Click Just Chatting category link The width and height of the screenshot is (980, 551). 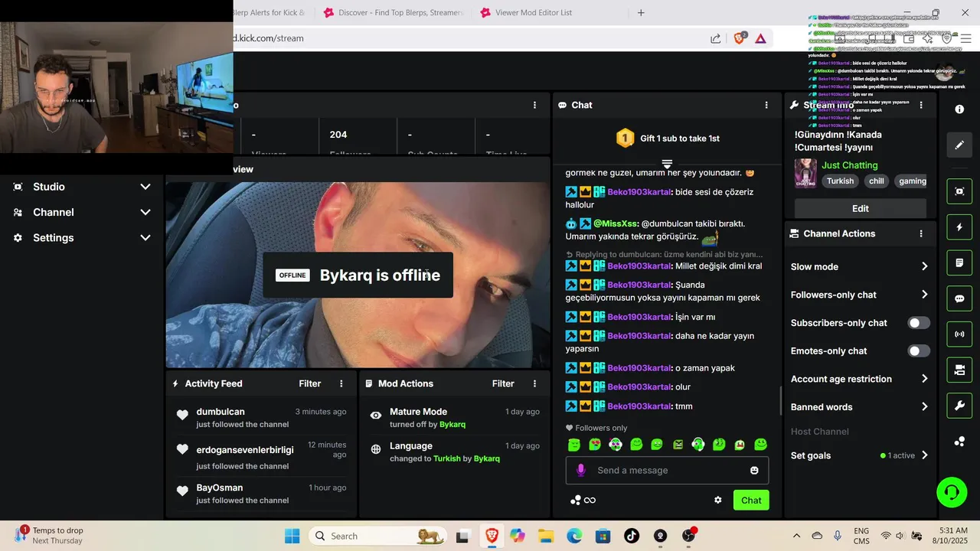pyautogui.click(x=850, y=165)
